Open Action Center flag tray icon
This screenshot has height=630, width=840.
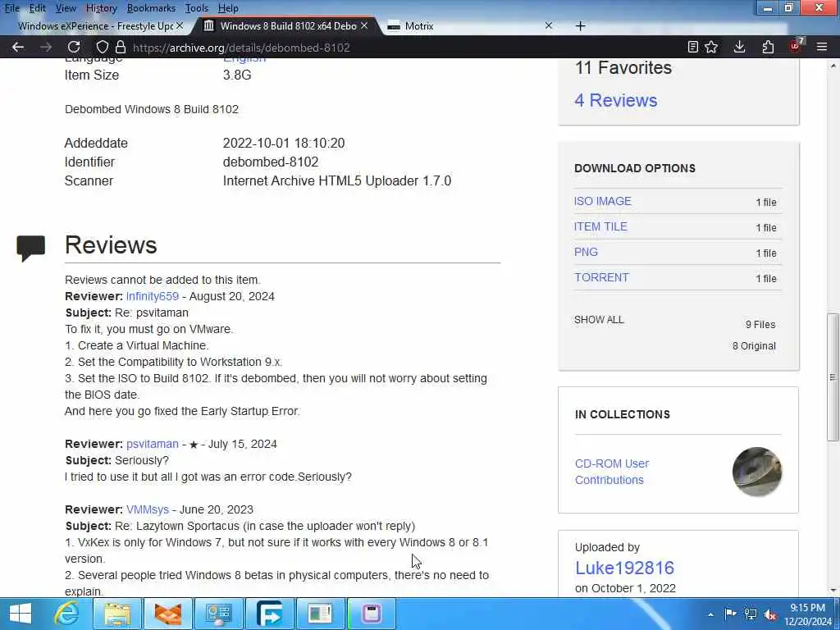pyautogui.click(x=729, y=614)
